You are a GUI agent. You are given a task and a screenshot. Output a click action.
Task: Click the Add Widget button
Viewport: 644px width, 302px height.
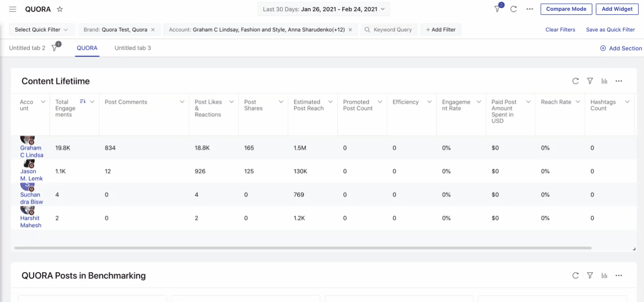(x=617, y=9)
